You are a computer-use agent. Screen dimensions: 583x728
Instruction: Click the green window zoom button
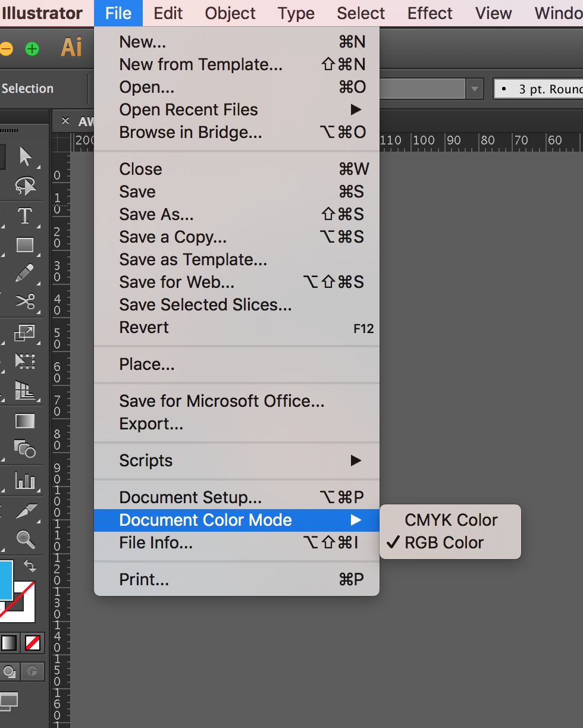(32, 49)
